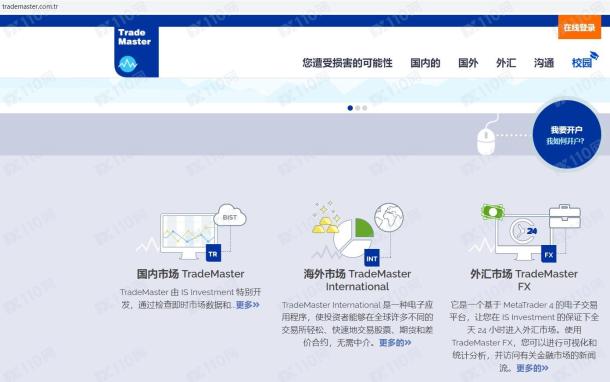This screenshot has width=610, height=382.
Task: Click 更多的» under the TradeMaster FX description
Action: (532, 368)
